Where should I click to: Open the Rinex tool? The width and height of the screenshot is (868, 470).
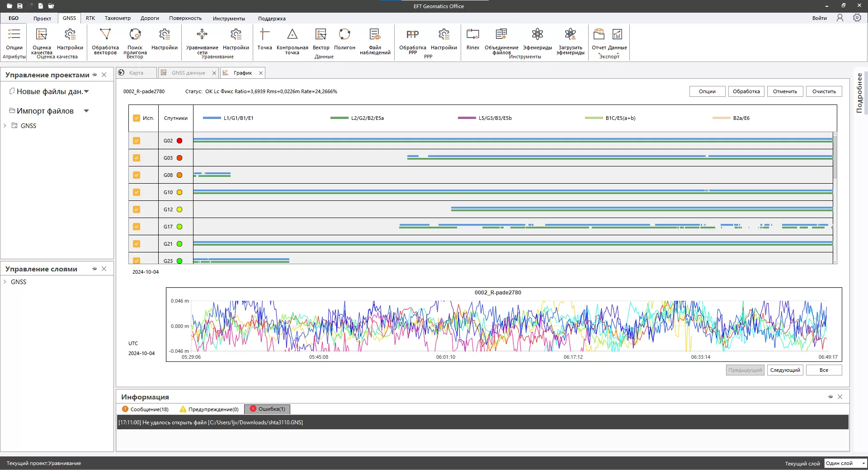(x=472, y=39)
